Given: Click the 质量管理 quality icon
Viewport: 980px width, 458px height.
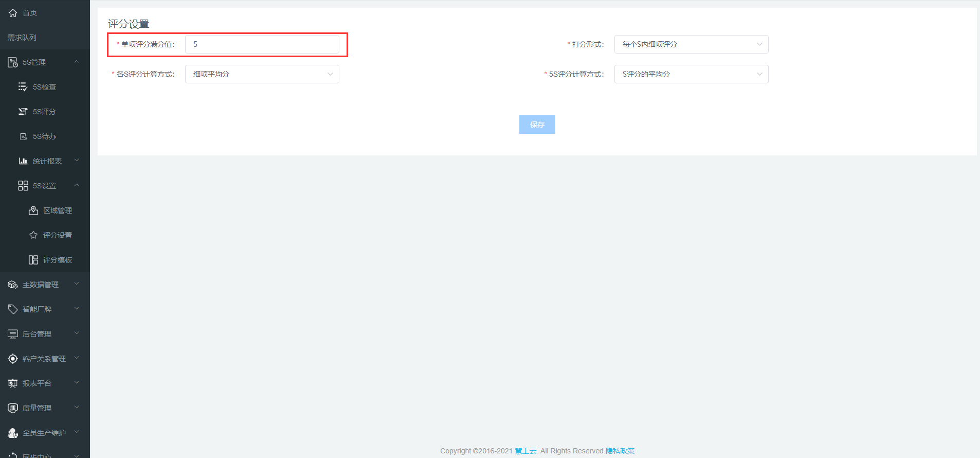Looking at the screenshot, I should [x=13, y=408].
